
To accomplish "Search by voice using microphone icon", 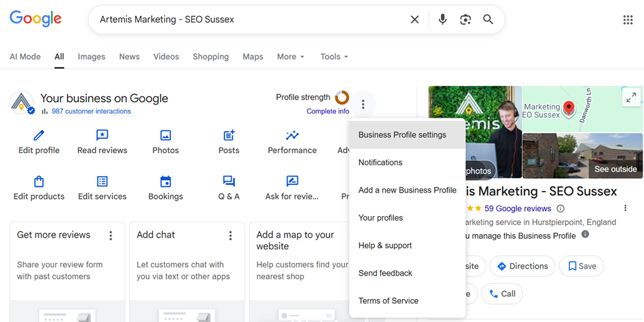I will (442, 19).
